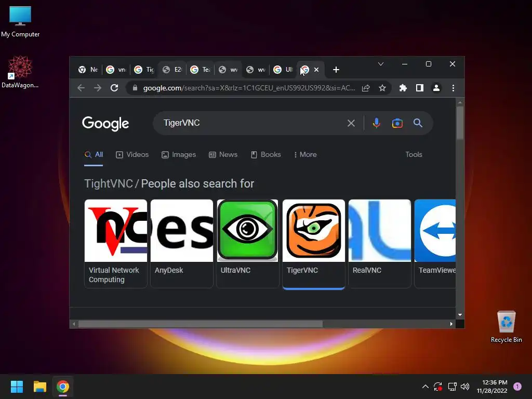Viewport: 532px width, 399px height.
Task: Switch to the 'Ul' Google tab
Action: pos(284,70)
